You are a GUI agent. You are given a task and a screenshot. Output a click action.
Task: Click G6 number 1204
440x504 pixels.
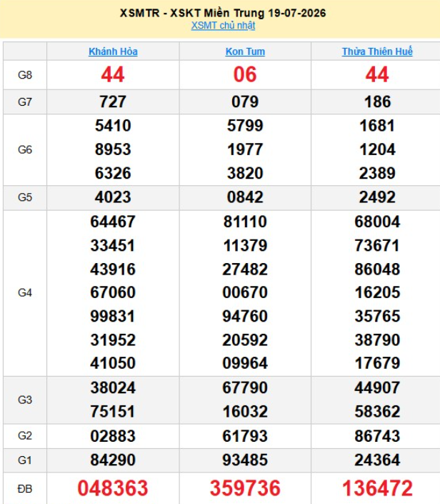click(377, 149)
